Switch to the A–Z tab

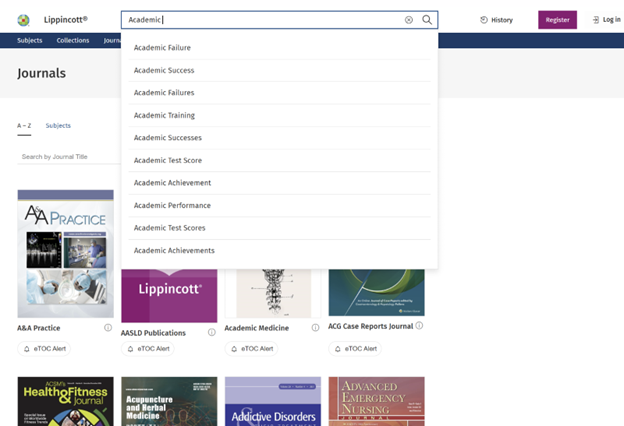tap(24, 126)
